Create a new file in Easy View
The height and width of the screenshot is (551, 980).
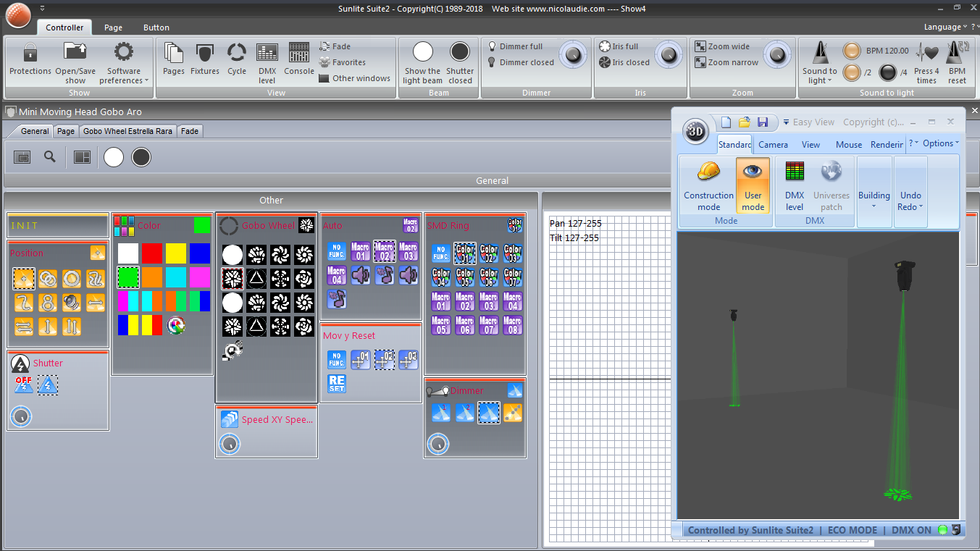click(x=726, y=122)
